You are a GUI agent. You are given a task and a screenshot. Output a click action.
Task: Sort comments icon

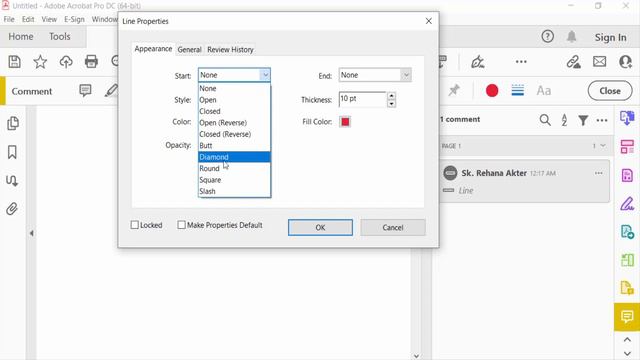click(564, 120)
